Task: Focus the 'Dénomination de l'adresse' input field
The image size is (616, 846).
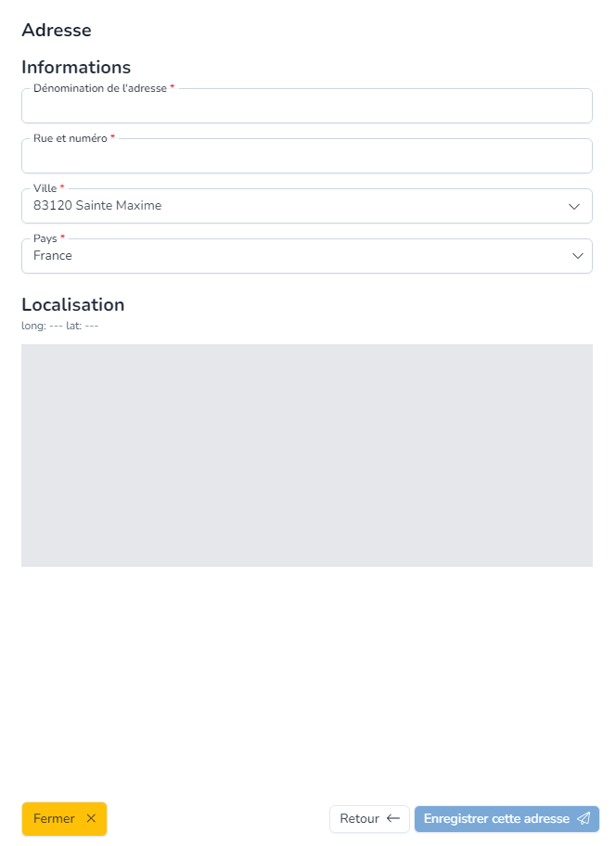Action: 306,109
